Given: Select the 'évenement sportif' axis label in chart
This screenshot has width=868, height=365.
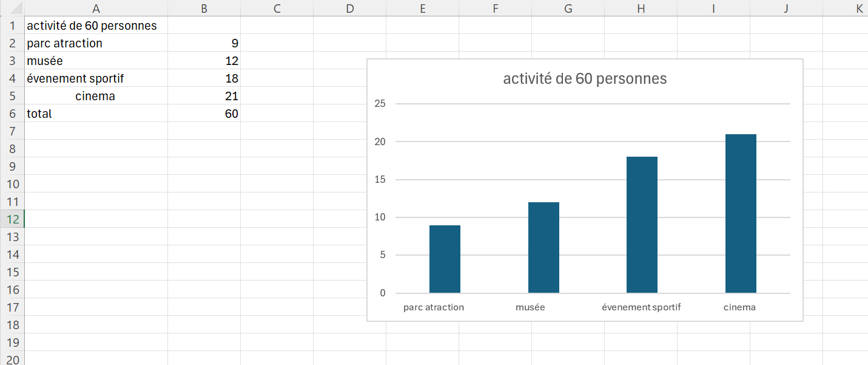Looking at the screenshot, I should pos(641,307).
